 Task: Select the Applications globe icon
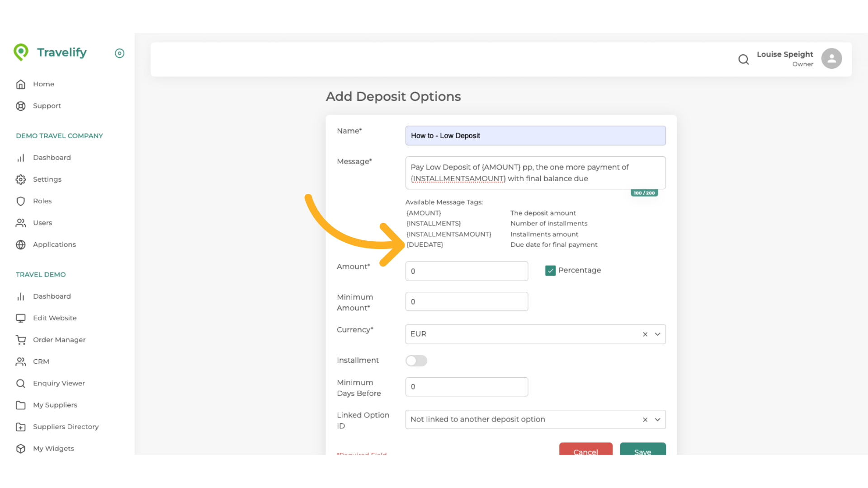tap(21, 244)
